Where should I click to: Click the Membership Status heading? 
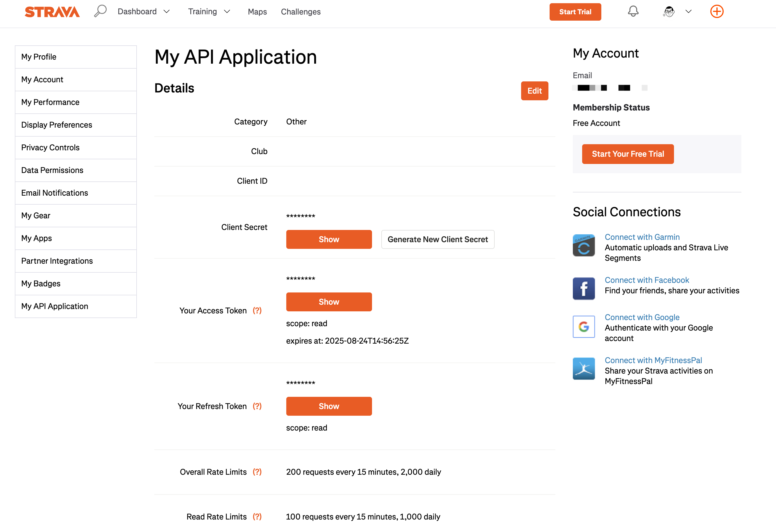click(611, 108)
